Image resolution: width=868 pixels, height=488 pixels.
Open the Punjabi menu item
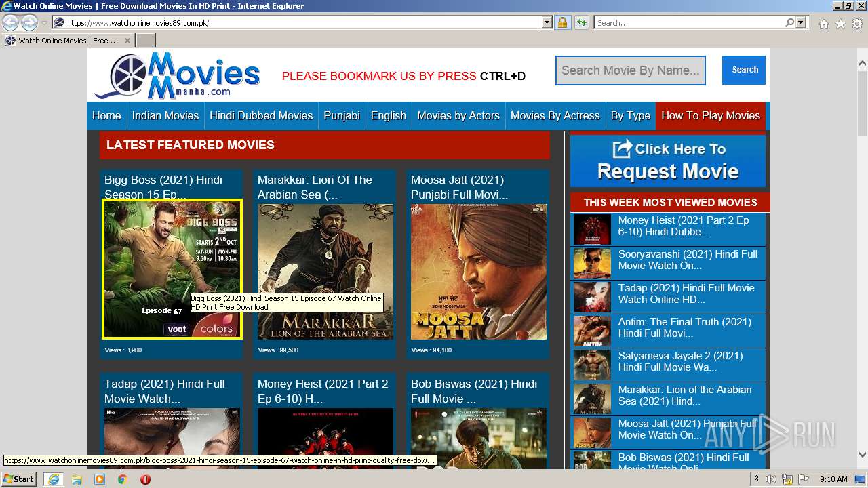342,115
